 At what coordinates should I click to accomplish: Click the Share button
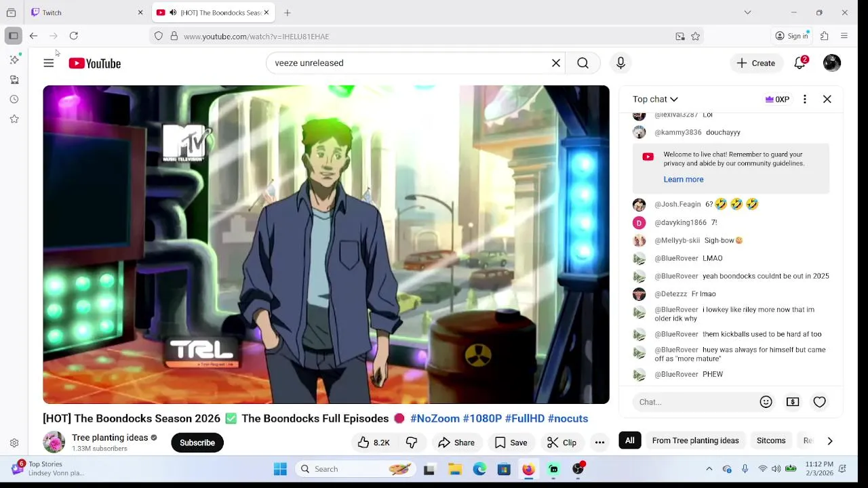[456, 443]
